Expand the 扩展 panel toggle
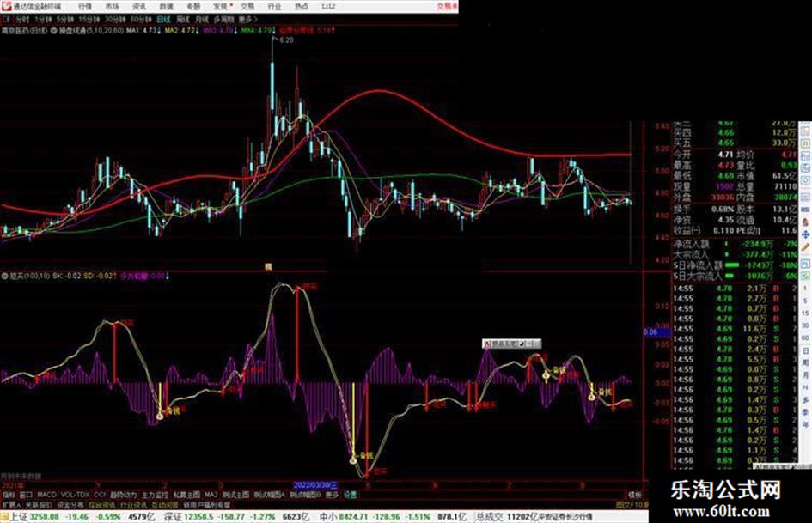812x523 pixels. (10, 504)
